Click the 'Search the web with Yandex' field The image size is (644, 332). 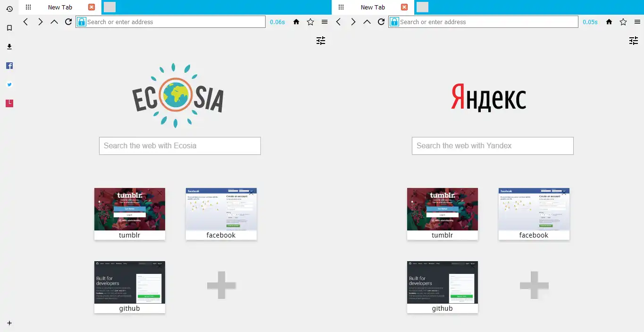[x=493, y=146]
